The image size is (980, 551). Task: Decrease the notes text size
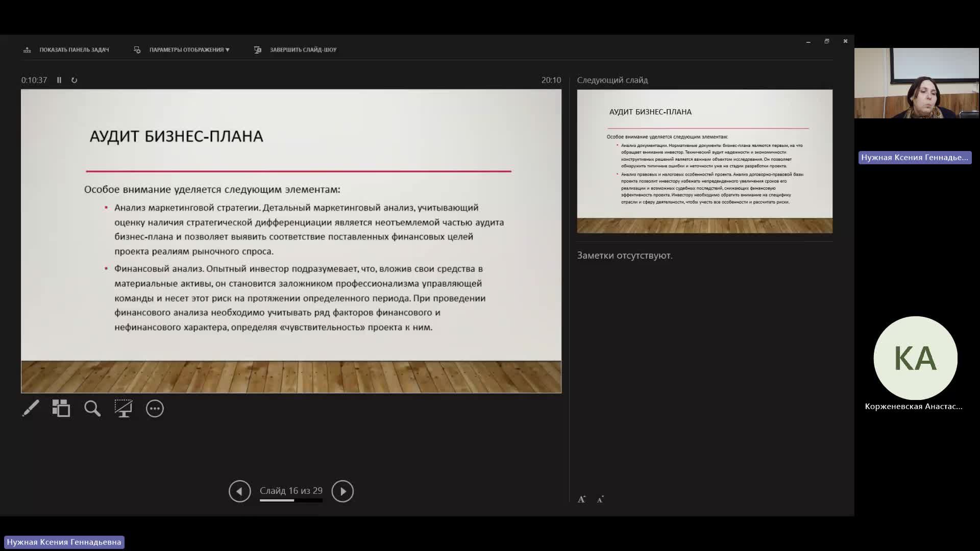point(600,499)
